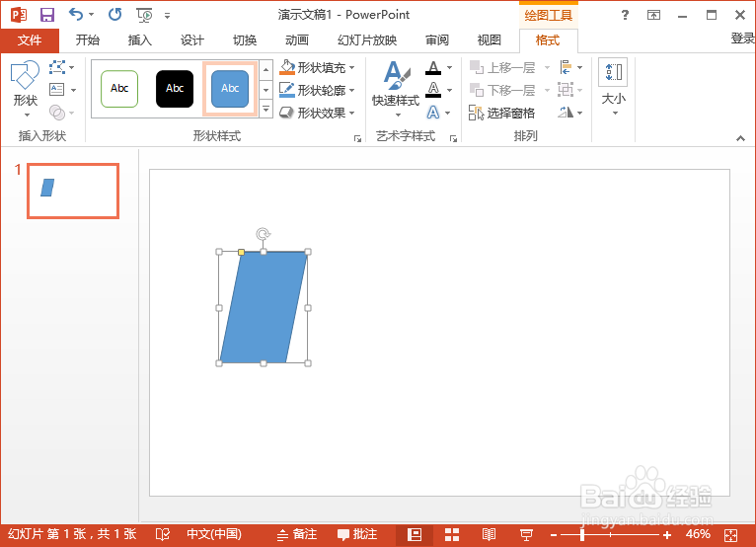Click the Save icon in quick access toolbar

click(46, 15)
